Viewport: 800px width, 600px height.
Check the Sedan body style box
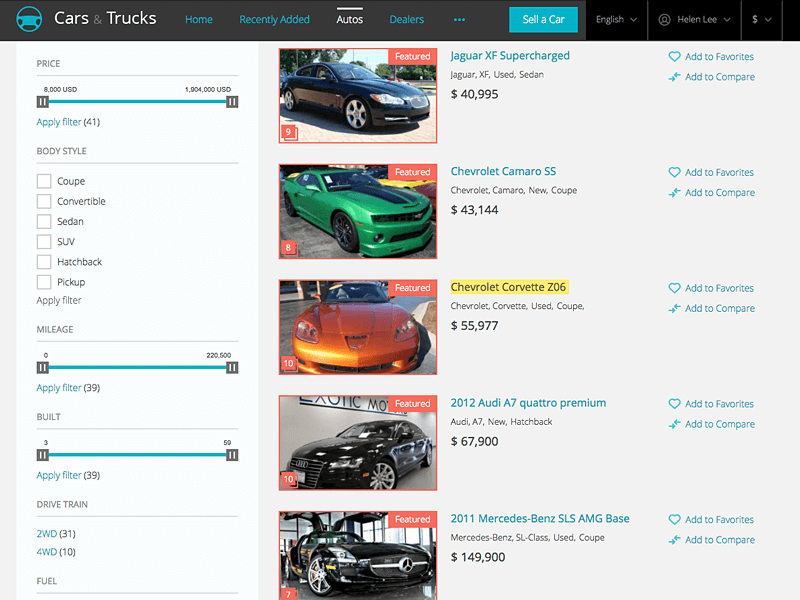click(44, 221)
